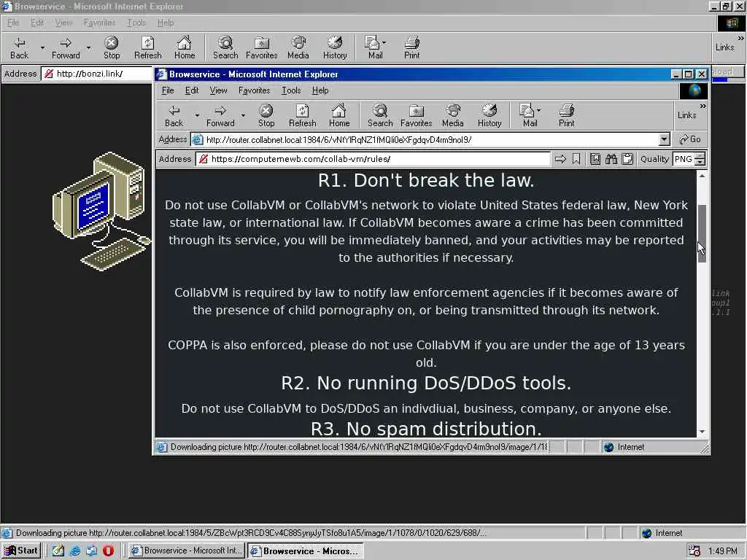747x560 pixels.
Task: Open the File menu in background window
Action: 13,23
